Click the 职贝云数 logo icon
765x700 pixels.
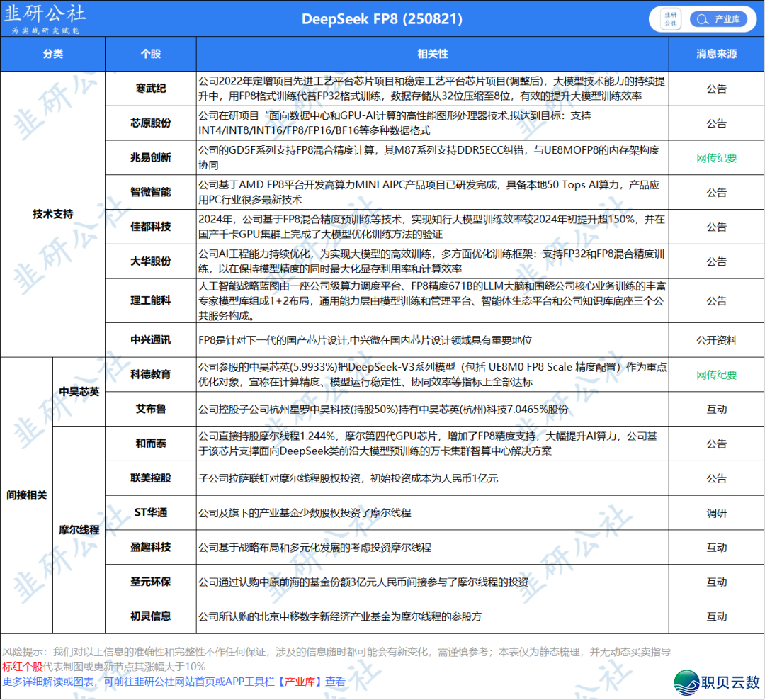pyautogui.click(x=687, y=682)
